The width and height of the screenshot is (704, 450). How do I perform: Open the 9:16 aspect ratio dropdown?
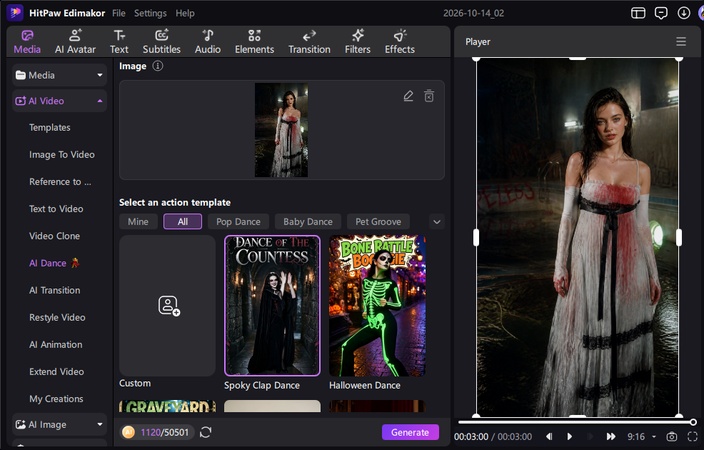pos(642,437)
